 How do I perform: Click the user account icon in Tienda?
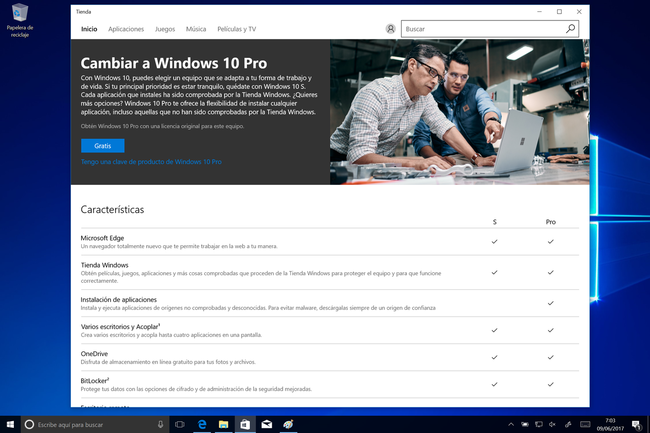(x=390, y=29)
